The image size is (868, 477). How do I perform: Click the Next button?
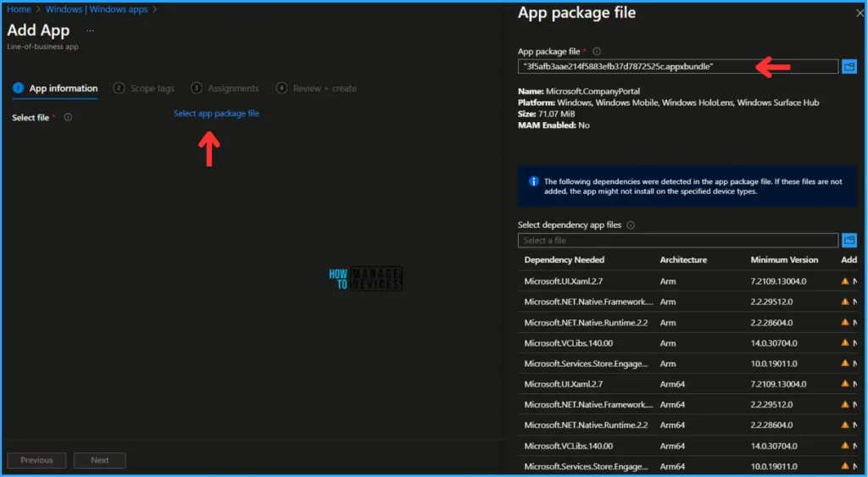point(100,460)
